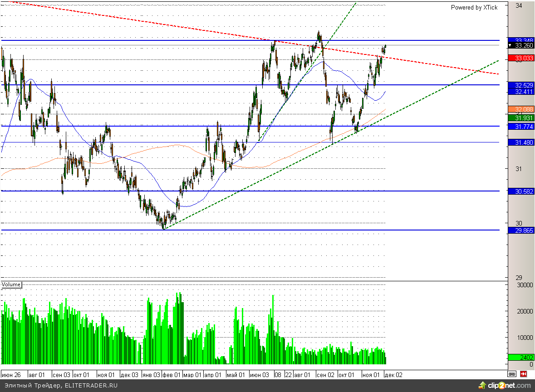The image size is (535, 392).
Task: Click the keyboard icon below the volume axis
Action: (512, 374)
